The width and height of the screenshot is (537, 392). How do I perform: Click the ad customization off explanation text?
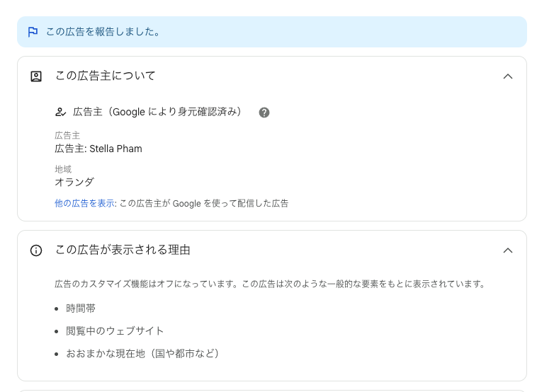coord(270,284)
